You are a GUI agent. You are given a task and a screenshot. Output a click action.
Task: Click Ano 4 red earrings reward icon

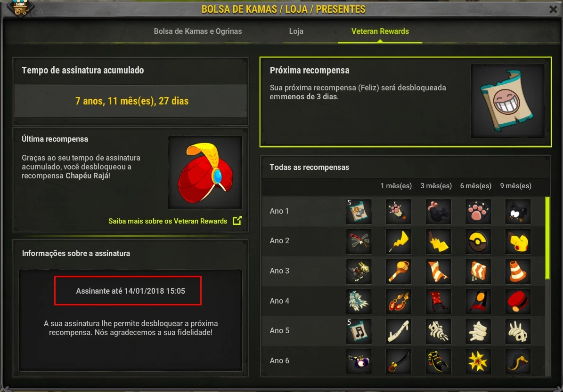[398, 301]
